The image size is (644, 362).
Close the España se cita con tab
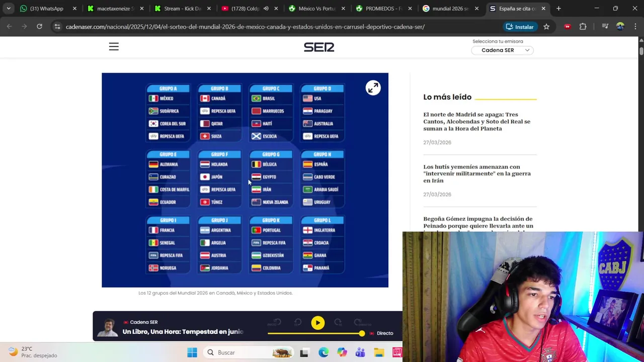(543, 9)
